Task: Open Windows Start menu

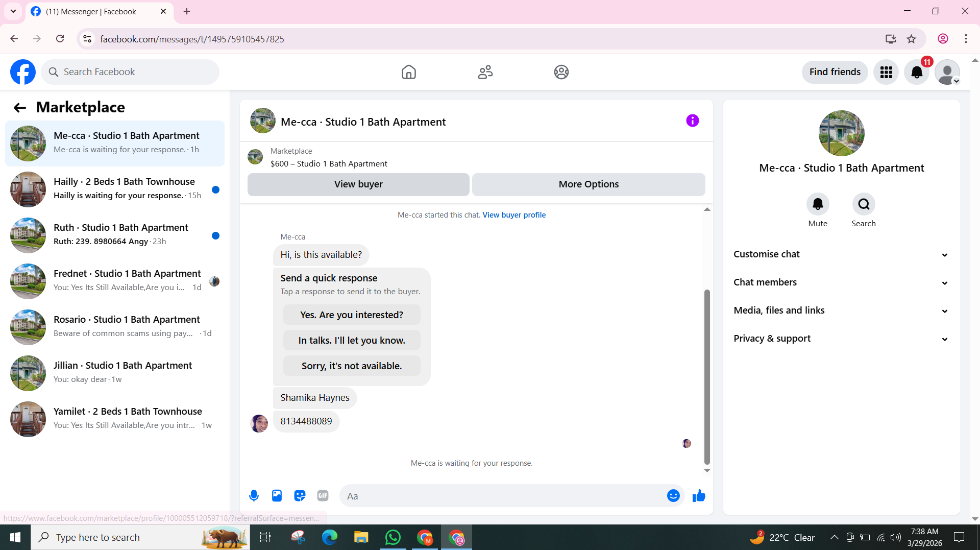Action: 15,537
